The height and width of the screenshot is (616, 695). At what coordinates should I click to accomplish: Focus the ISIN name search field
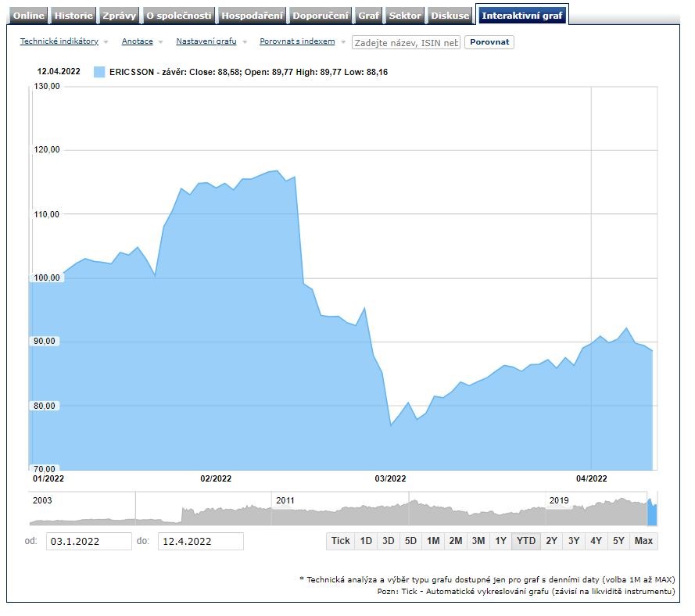coord(406,42)
